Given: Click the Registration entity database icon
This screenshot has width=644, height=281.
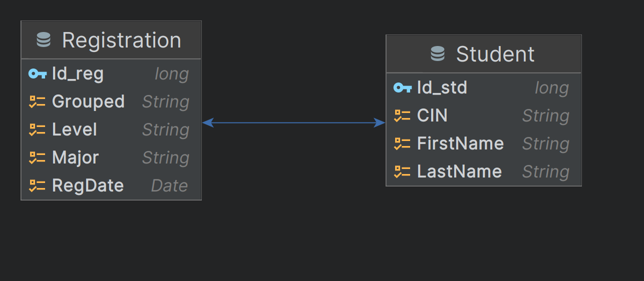Looking at the screenshot, I should click(44, 40).
